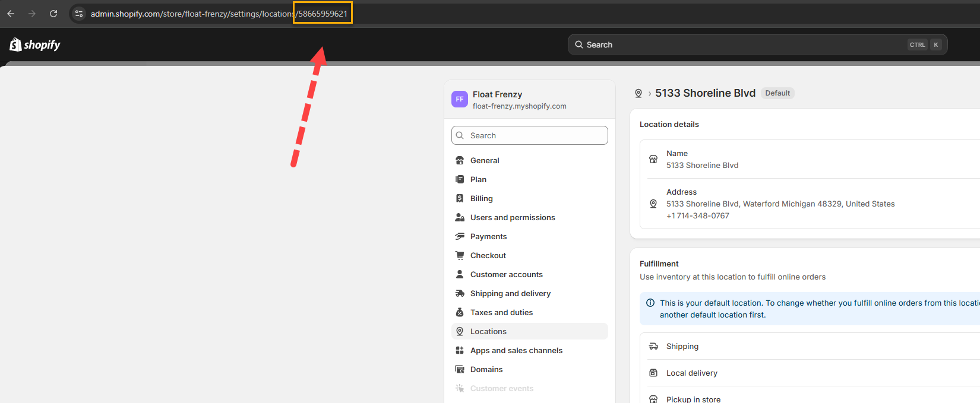
Task: Click the locations pin breadcrumb icon
Action: tap(638, 93)
